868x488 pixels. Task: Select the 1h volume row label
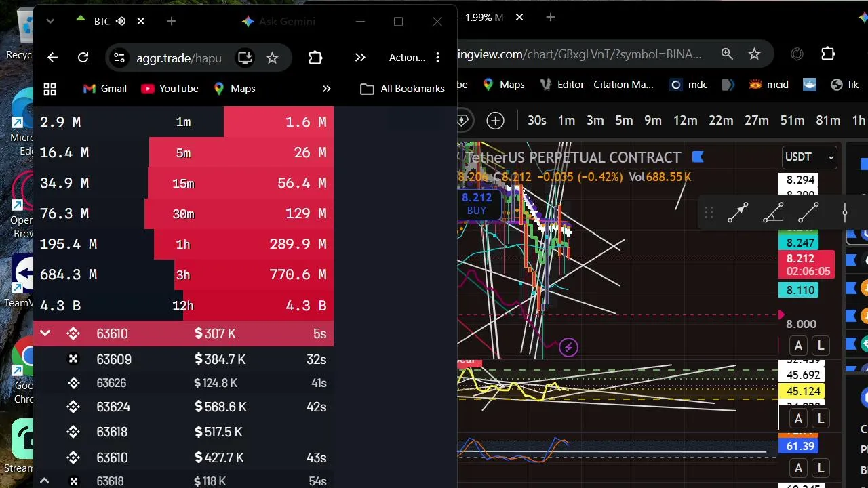tap(183, 244)
